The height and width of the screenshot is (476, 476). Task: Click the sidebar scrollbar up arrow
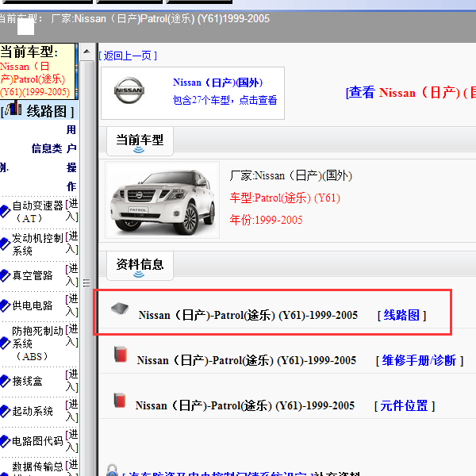(x=86, y=52)
